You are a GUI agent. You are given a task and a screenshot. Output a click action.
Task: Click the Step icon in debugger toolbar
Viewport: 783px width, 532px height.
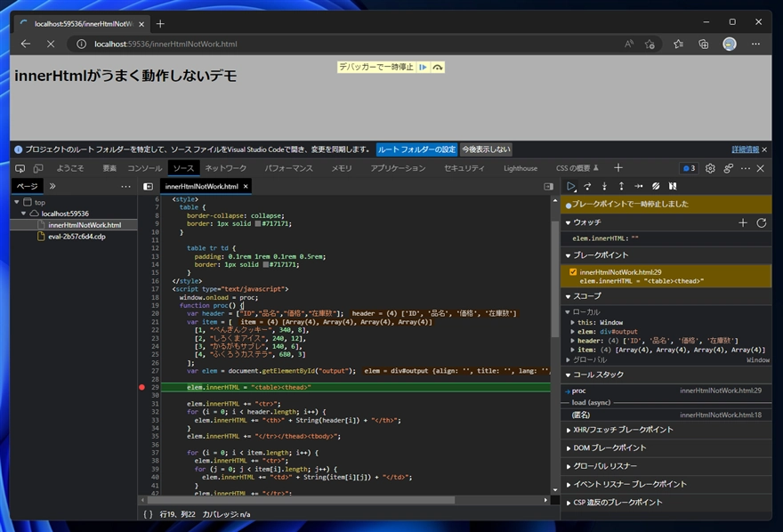click(x=638, y=186)
